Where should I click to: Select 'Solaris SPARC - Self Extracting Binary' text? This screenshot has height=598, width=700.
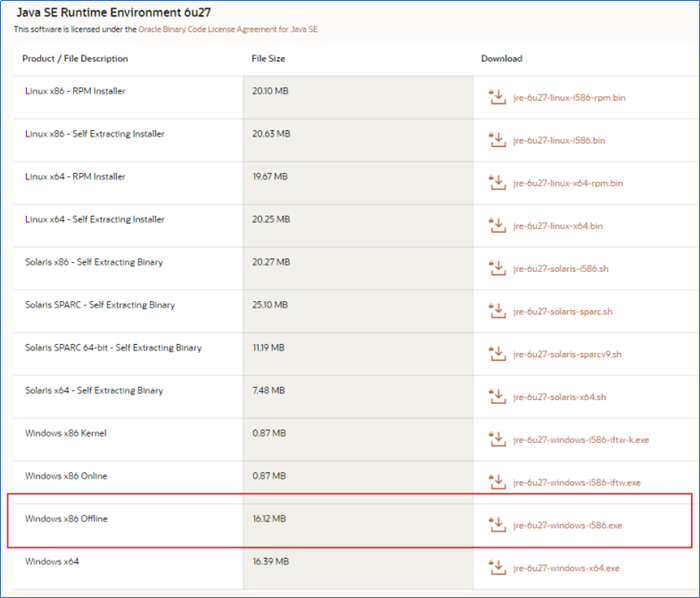coord(100,305)
